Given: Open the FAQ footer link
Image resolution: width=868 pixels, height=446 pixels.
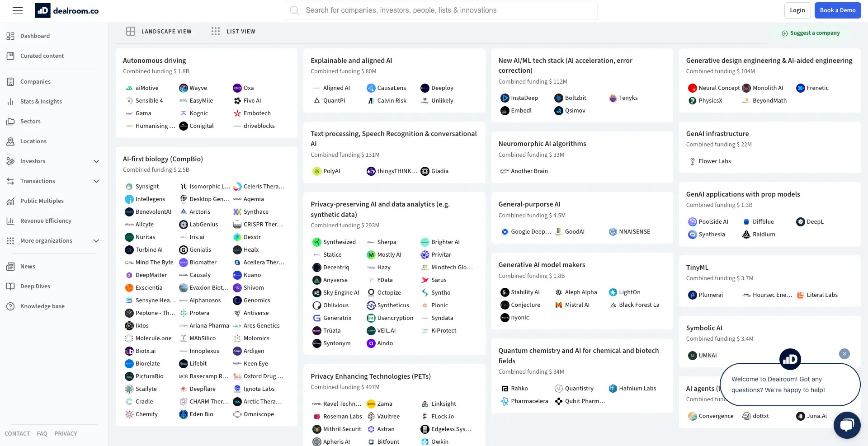Looking at the screenshot, I should click(42, 434).
